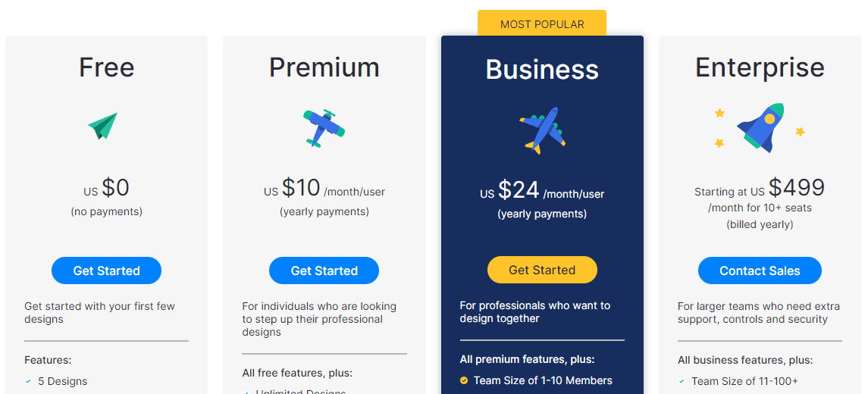Click the Premium plan title
The height and width of the screenshot is (394, 868).
(324, 67)
